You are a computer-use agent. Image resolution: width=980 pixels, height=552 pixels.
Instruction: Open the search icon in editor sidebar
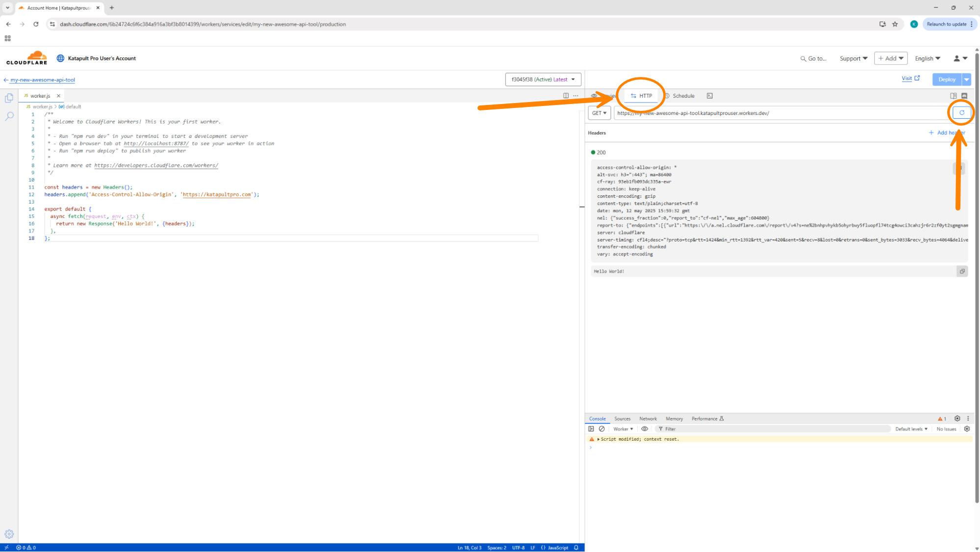click(x=9, y=116)
